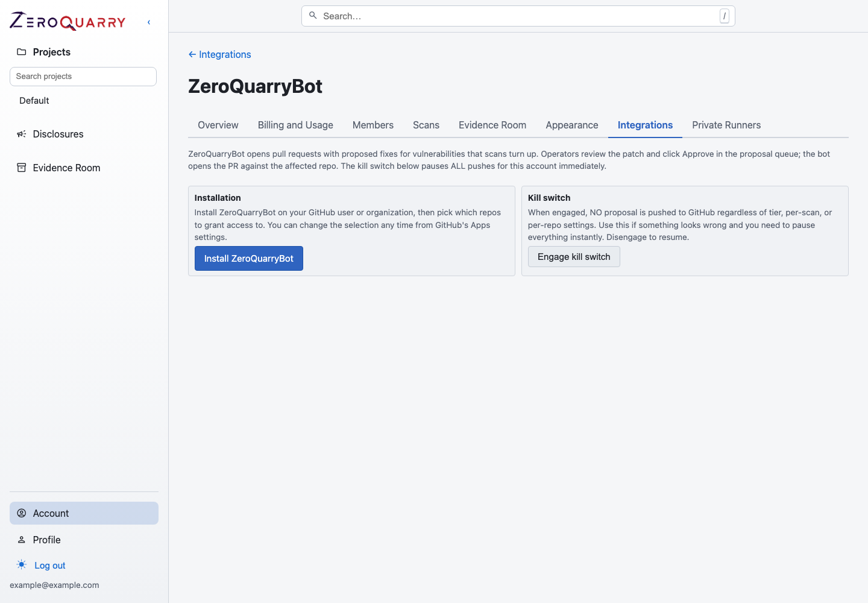The image size is (868, 603).
Task: Open Evidence Room from sidebar
Action: coord(67,168)
